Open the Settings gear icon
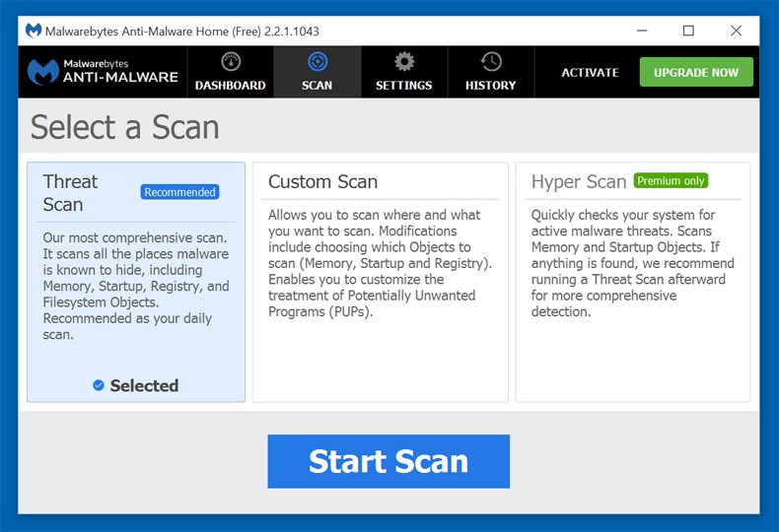 (404, 61)
